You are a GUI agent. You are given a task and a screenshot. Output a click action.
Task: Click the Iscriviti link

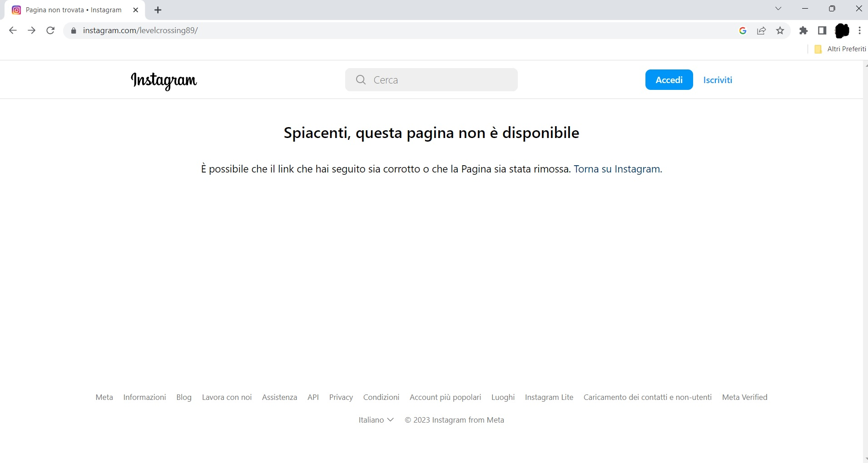(717, 80)
